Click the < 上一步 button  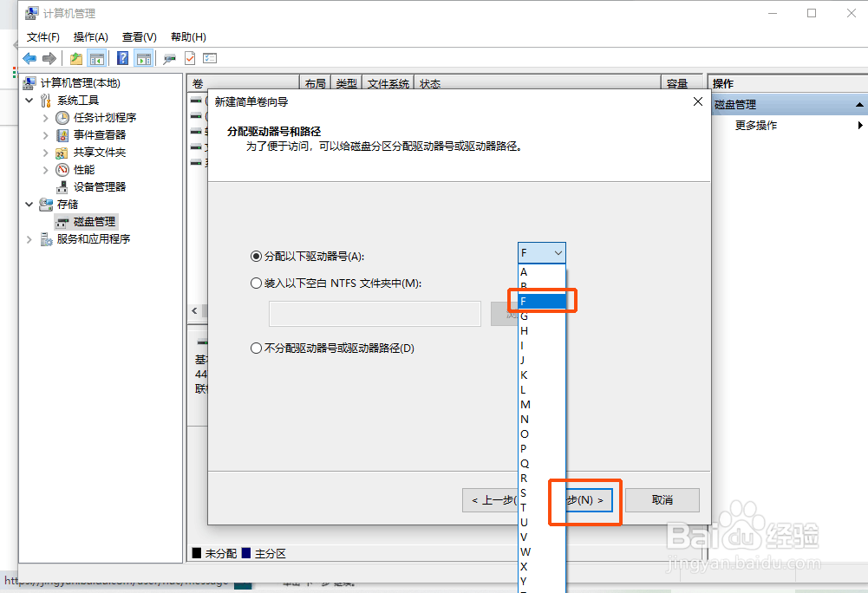click(x=492, y=500)
